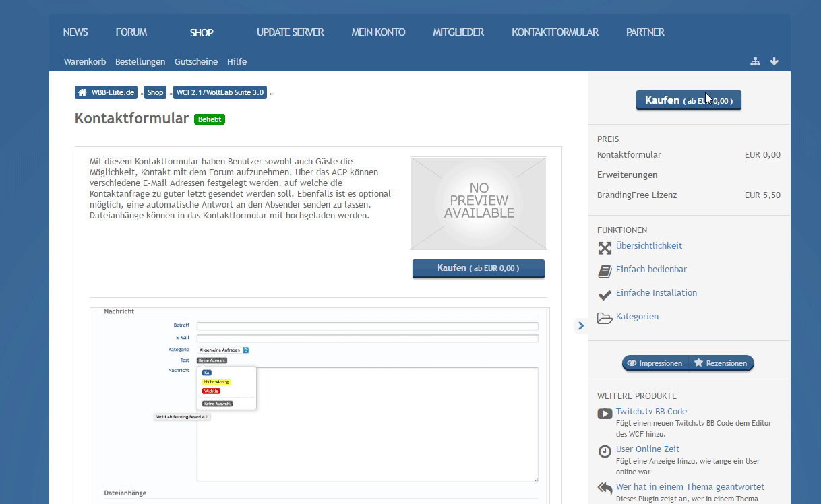This screenshot has width=821, height=504.
Task: Select the yellow 'Nicht wichtig' label
Action: tap(216, 382)
